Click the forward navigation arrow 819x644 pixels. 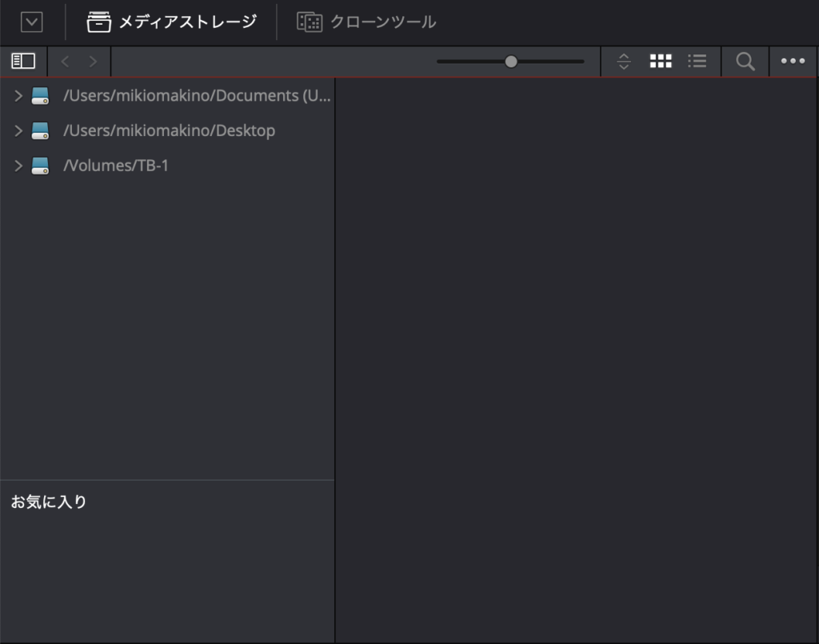click(x=94, y=61)
